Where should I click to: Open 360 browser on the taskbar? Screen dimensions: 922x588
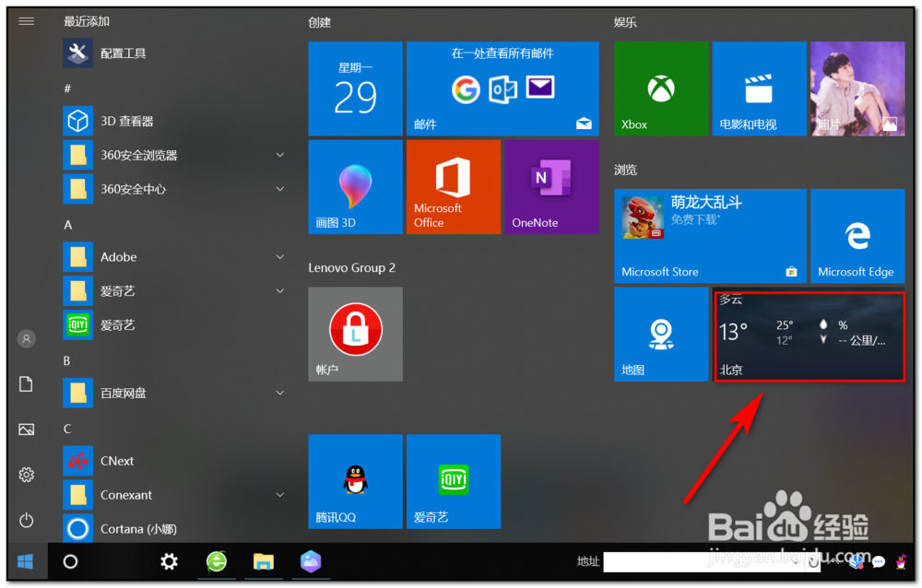(x=217, y=562)
